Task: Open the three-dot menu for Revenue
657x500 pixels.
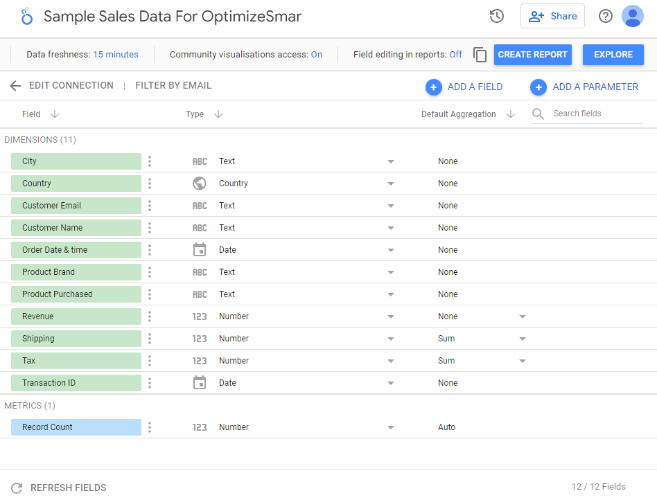Action: (150, 316)
